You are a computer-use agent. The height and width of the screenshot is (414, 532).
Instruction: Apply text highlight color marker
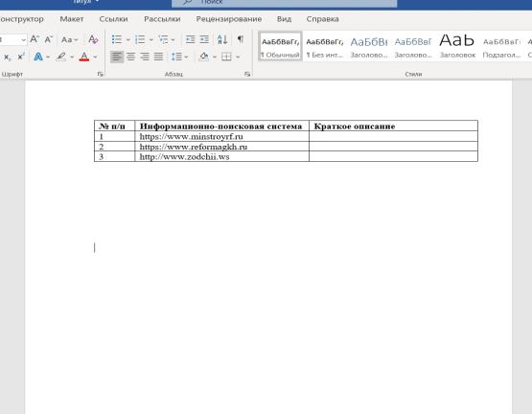(61, 57)
